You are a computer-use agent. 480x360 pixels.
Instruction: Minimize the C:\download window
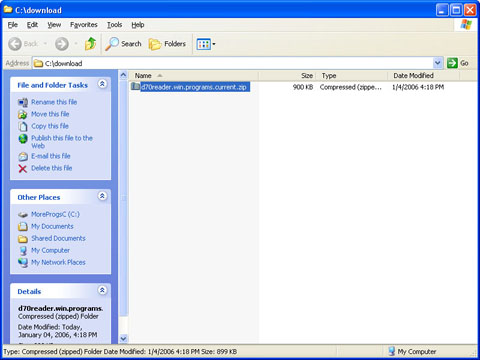click(x=442, y=10)
